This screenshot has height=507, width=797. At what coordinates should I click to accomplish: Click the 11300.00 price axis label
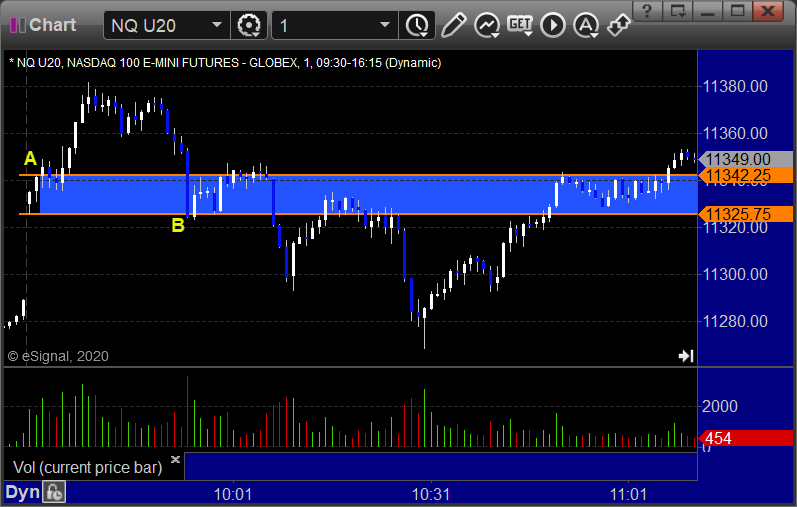click(x=735, y=275)
